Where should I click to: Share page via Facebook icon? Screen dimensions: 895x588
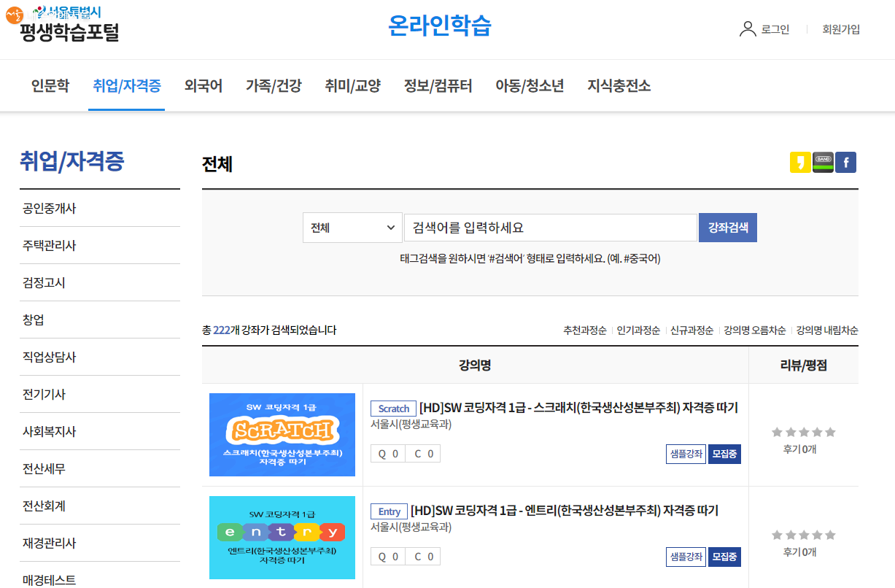[x=845, y=163]
